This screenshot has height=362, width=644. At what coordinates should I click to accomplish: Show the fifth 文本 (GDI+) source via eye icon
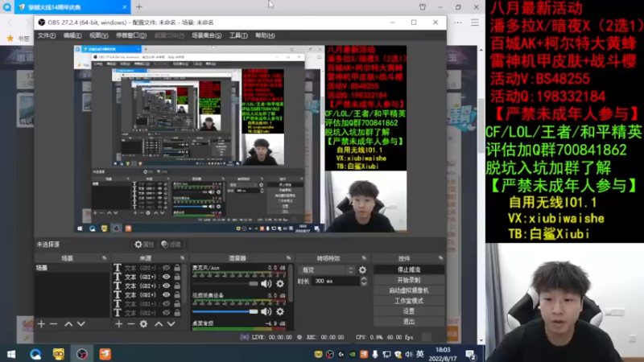tap(166, 304)
